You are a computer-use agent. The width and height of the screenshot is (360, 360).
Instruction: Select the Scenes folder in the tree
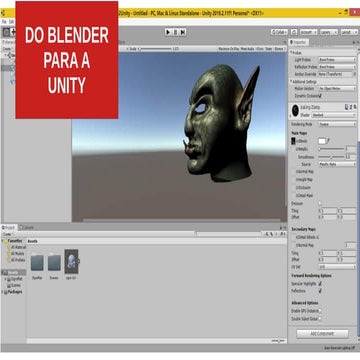[x=14, y=285]
